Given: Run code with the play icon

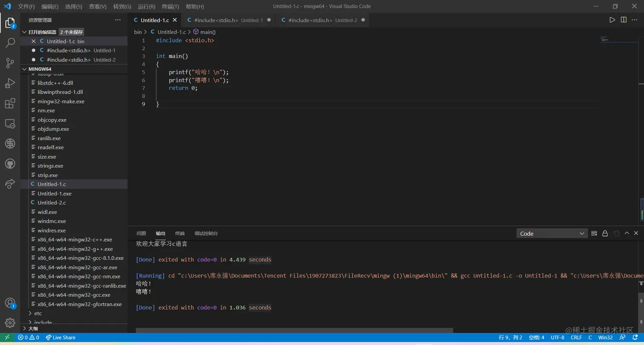Looking at the screenshot, I should pyautogui.click(x=612, y=20).
